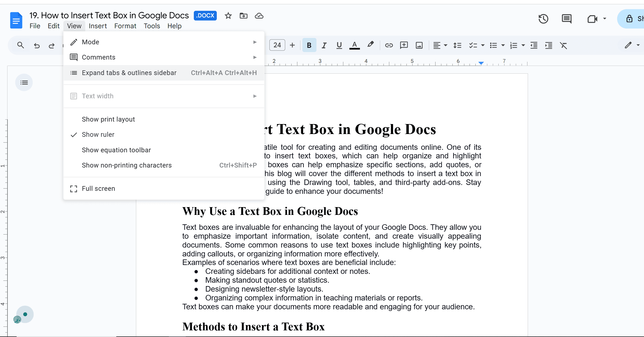The image size is (644, 337).
Task: Click the right indent marker on ruler
Action: (x=481, y=63)
